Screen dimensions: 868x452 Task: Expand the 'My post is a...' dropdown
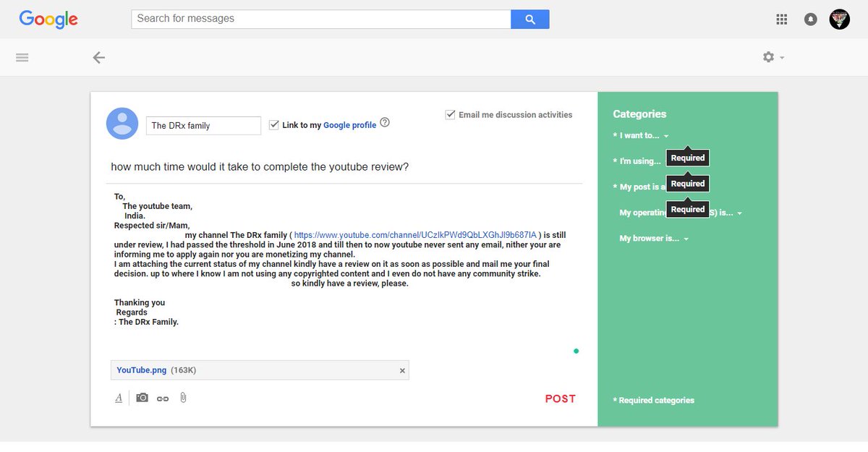pyautogui.click(x=639, y=187)
